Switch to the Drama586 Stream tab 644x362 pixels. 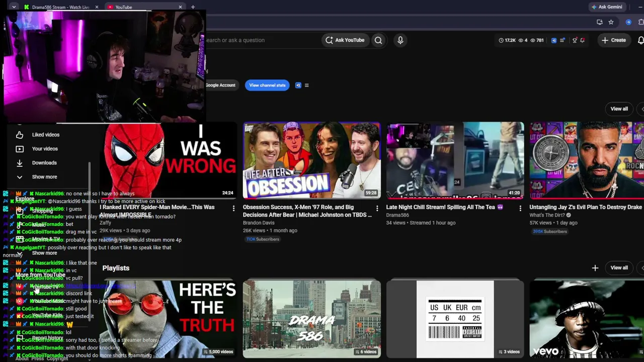click(x=60, y=7)
